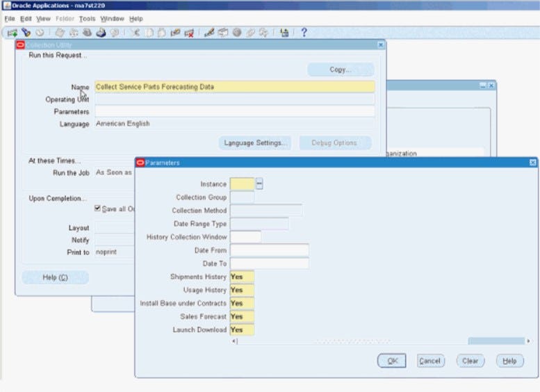
Task: Click the Oracle icon on the request window title bar
Action: coord(21,45)
